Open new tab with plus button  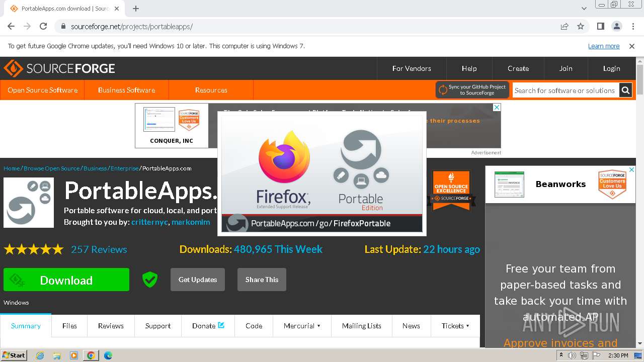[136, 9]
